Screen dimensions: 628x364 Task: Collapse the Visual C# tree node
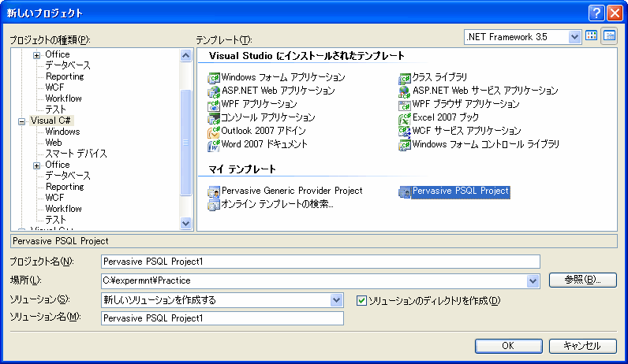point(22,121)
